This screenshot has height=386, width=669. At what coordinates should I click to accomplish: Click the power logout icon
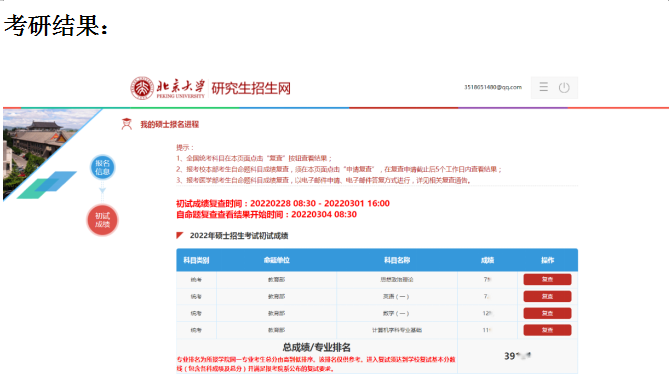[x=564, y=87]
